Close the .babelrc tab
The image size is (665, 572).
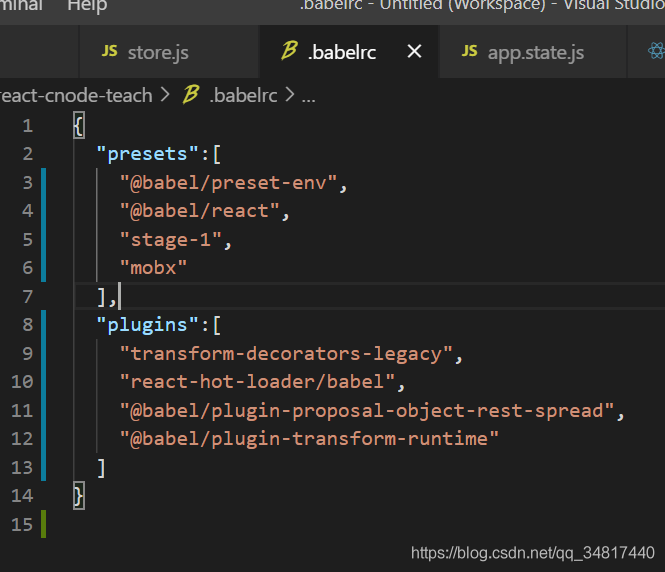414,52
